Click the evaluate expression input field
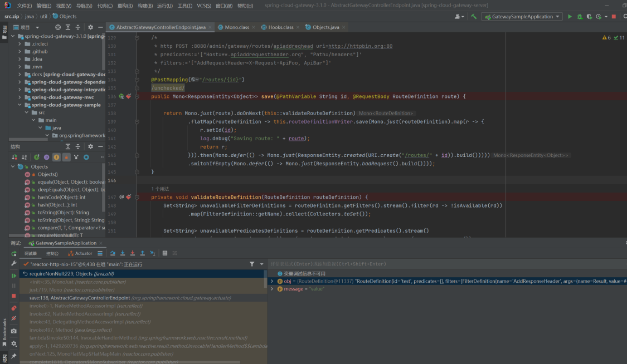Viewport: 627px width, 364px height. 446,264
